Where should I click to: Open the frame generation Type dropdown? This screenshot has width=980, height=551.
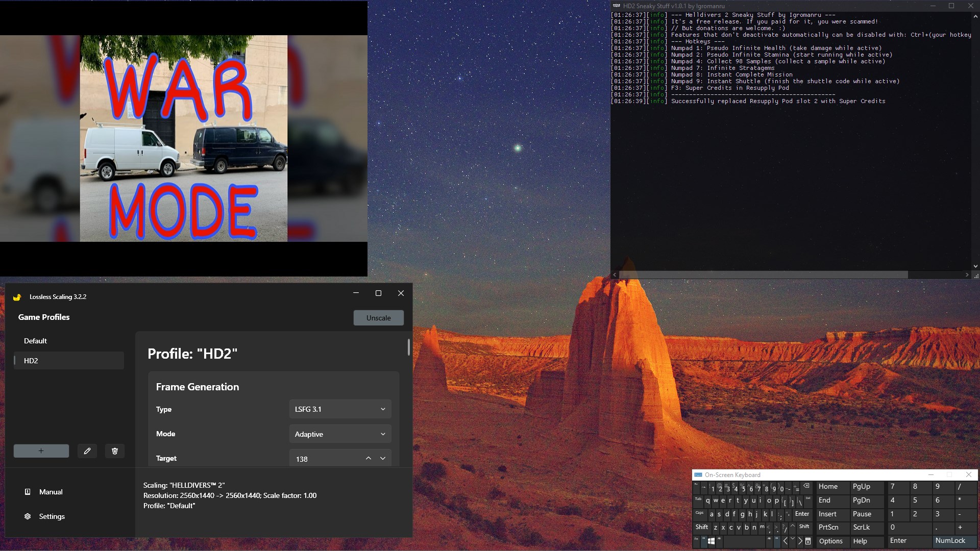(340, 409)
